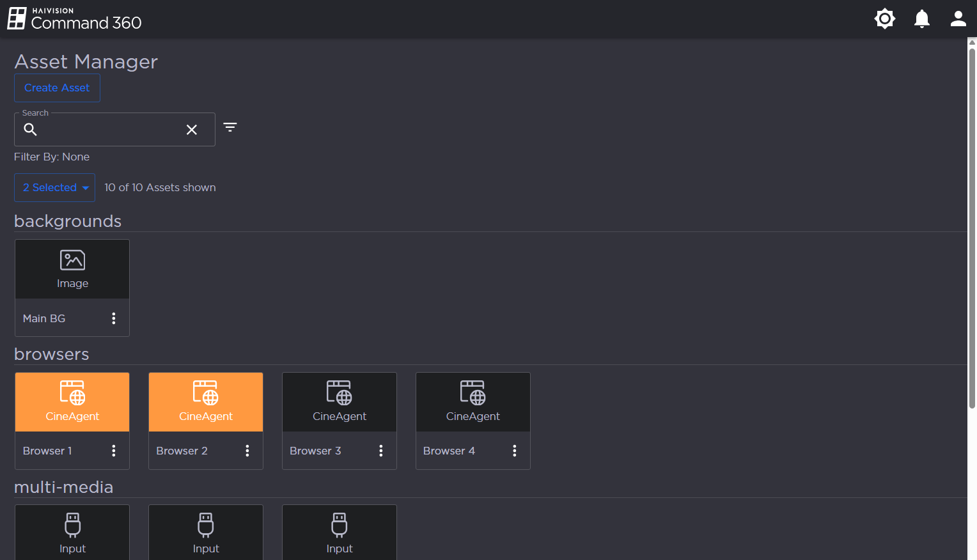The height and width of the screenshot is (560, 977).
Task: Open the Browser 1 three-dot menu
Action: click(x=114, y=451)
